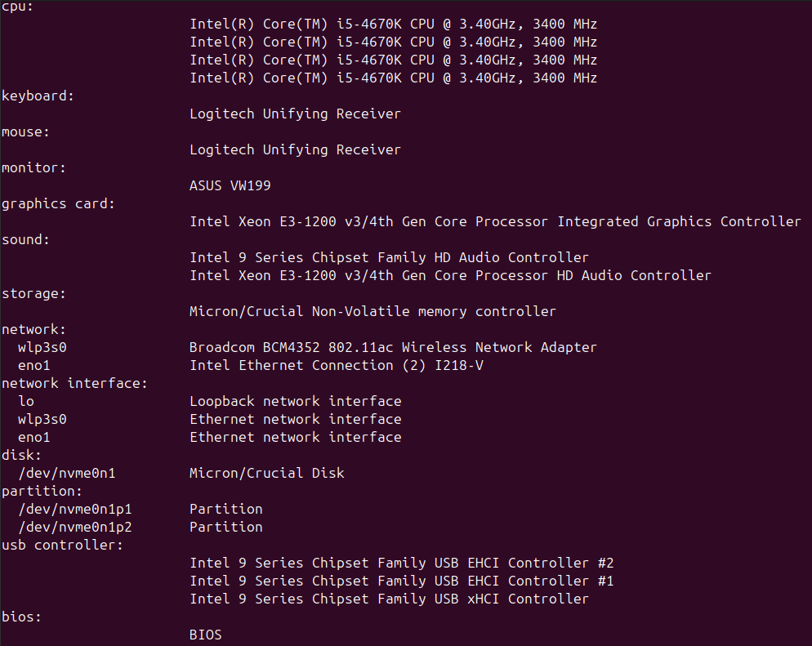Click the Non-Volatile memory controller line
The width and height of the screenshot is (812, 646).
373,312
